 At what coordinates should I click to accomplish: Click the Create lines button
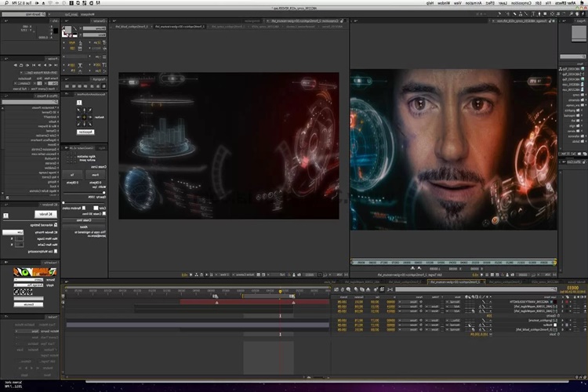[84, 220]
